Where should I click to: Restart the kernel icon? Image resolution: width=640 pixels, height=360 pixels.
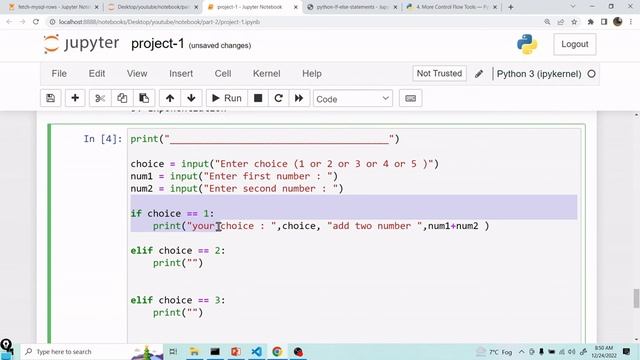click(x=278, y=98)
